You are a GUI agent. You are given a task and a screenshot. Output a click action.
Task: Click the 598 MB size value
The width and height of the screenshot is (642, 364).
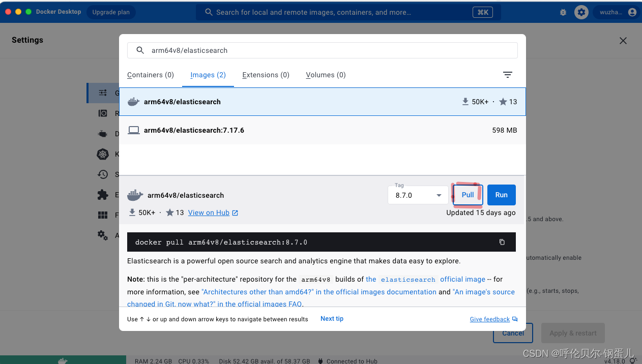pyautogui.click(x=505, y=130)
